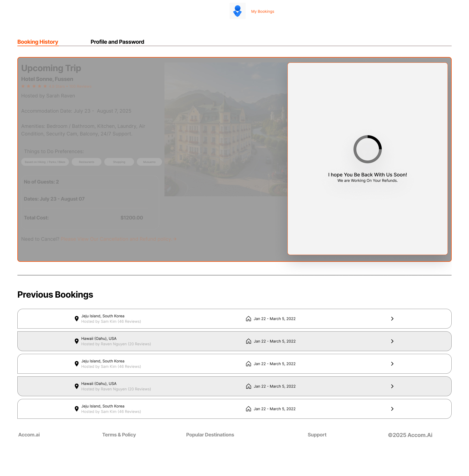Click the Accom.ai logo in the header

[237, 11]
